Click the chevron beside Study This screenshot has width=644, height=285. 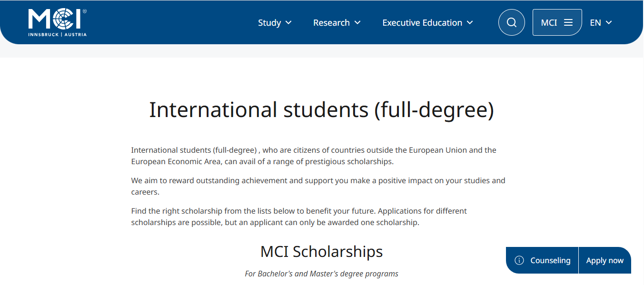288,22
